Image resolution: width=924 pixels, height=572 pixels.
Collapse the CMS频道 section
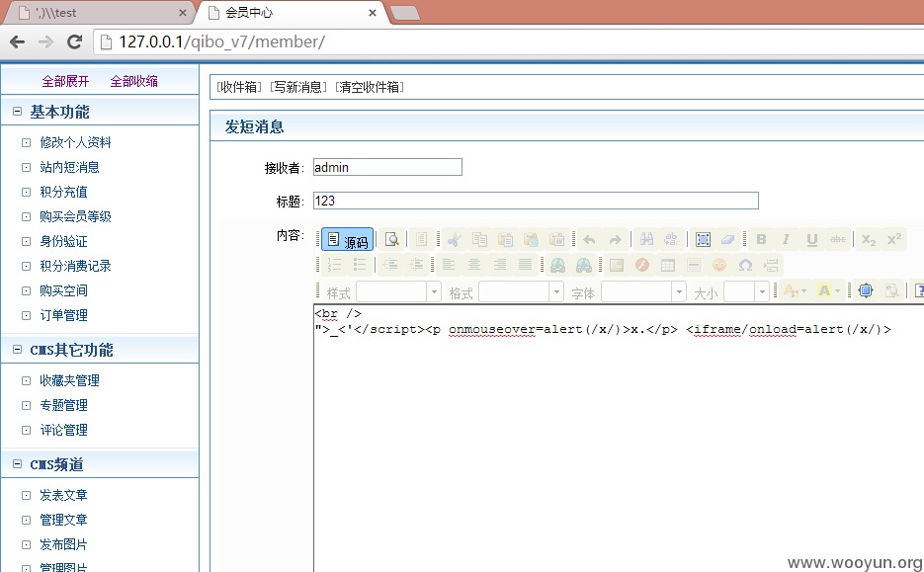[x=17, y=463]
